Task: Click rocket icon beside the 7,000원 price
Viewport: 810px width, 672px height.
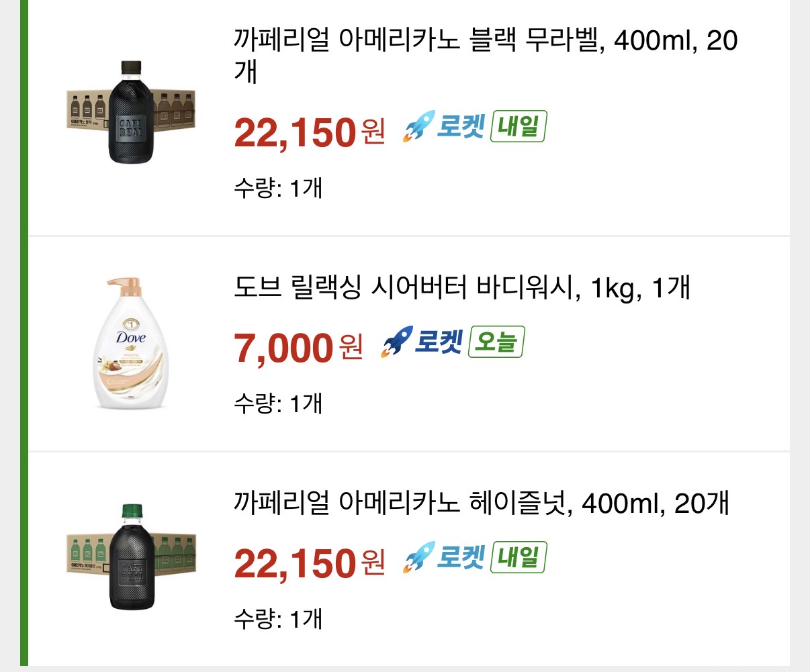Action: pyautogui.click(x=395, y=342)
